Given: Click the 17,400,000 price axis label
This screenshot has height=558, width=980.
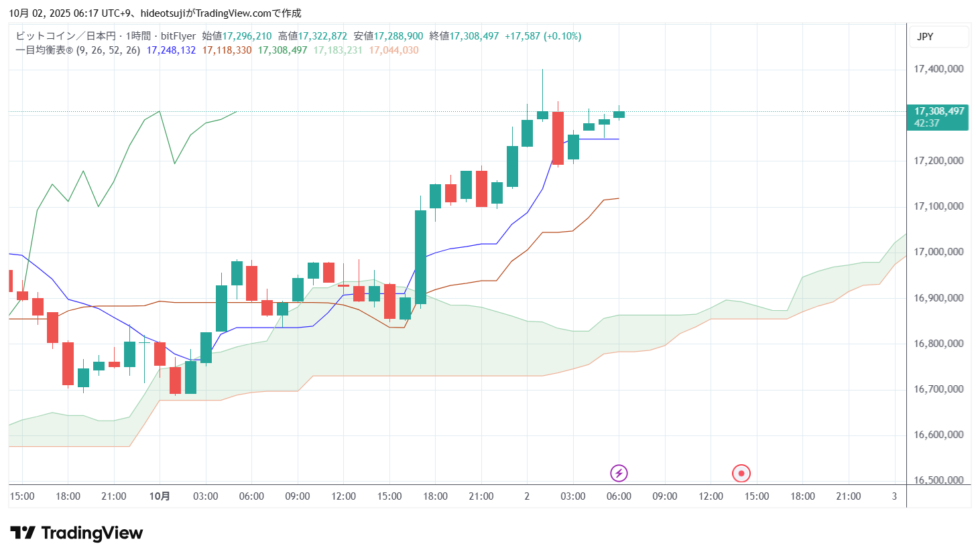Looking at the screenshot, I should tap(938, 69).
